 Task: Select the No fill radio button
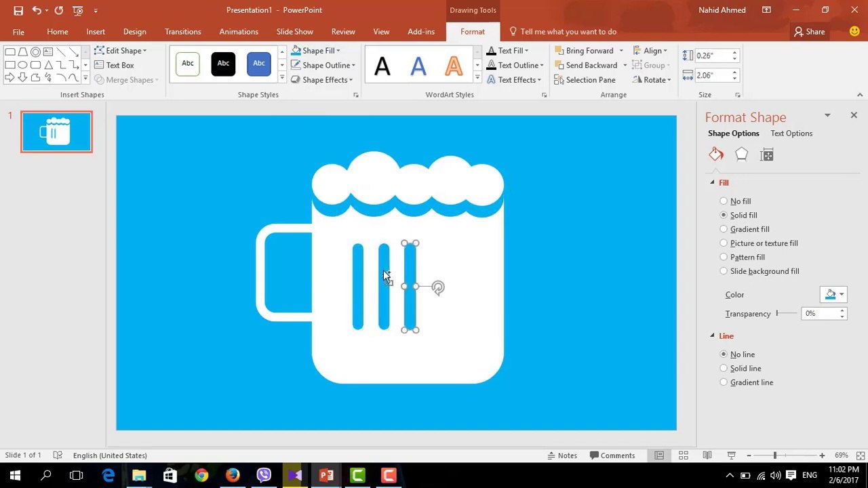(x=724, y=201)
